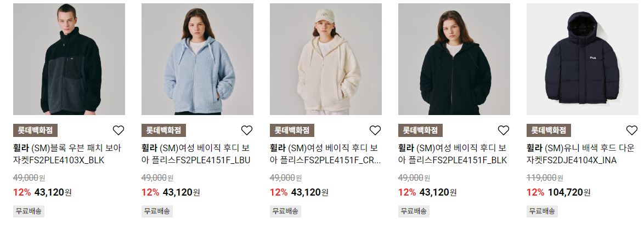Screen dimensions: 644x229
Task: View cream fleece hoodie model image
Action: click(326, 59)
